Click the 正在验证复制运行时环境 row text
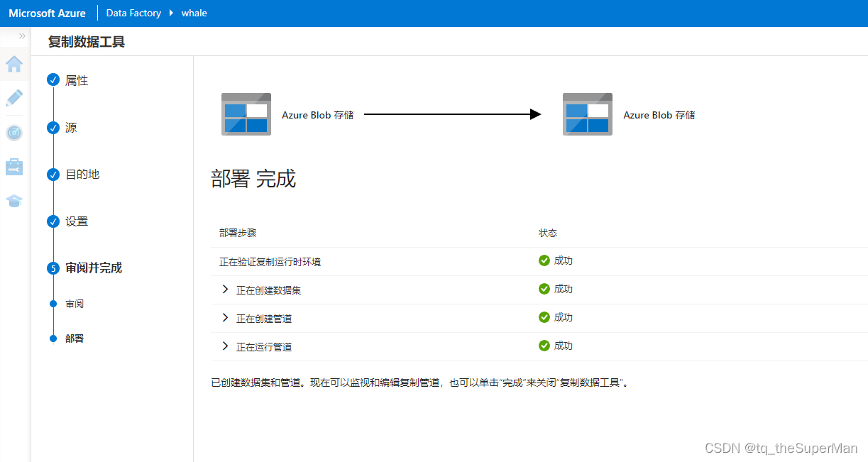868x462 pixels. point(270,262)
